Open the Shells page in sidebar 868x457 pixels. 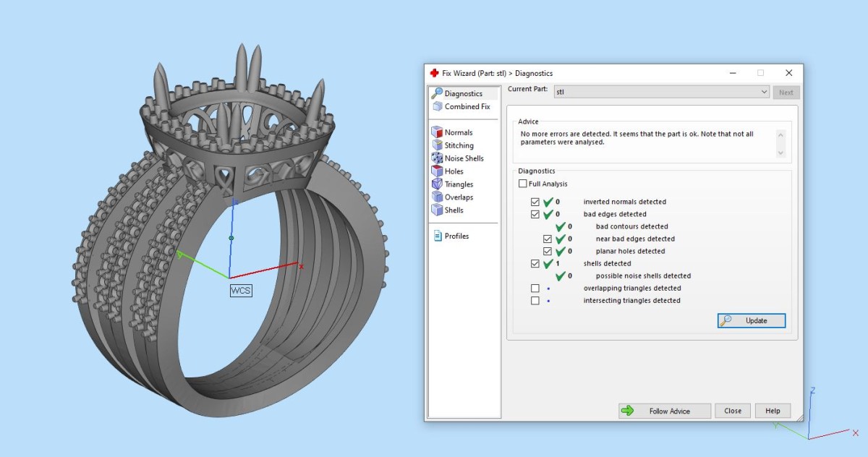coord(454,210)
